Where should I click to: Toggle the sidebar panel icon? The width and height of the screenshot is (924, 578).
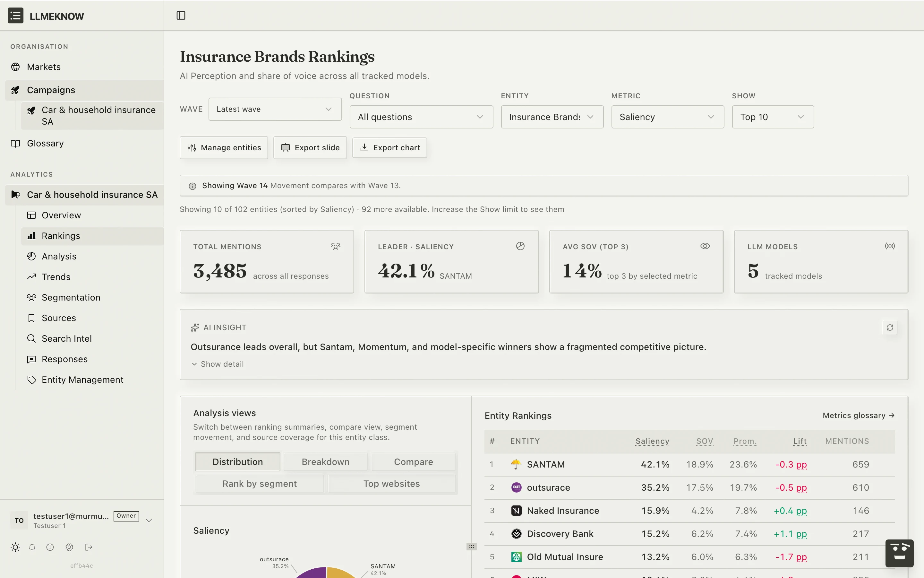click(x=181, y=16)
